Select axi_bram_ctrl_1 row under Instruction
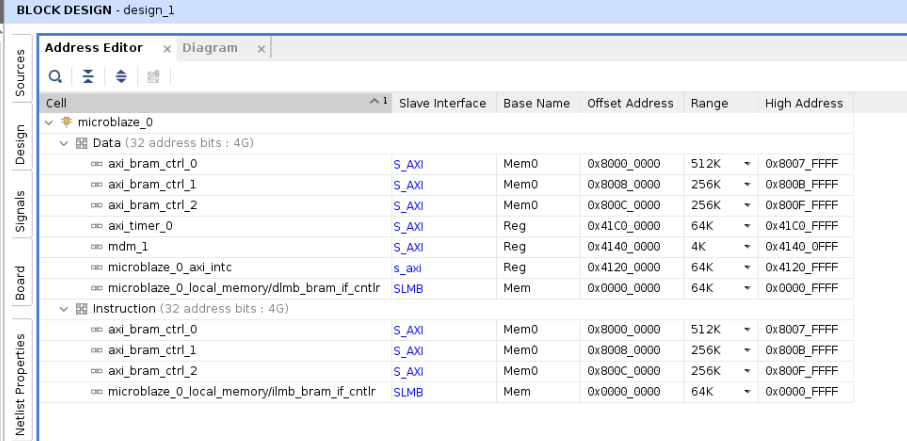 [x=447, y=350]
